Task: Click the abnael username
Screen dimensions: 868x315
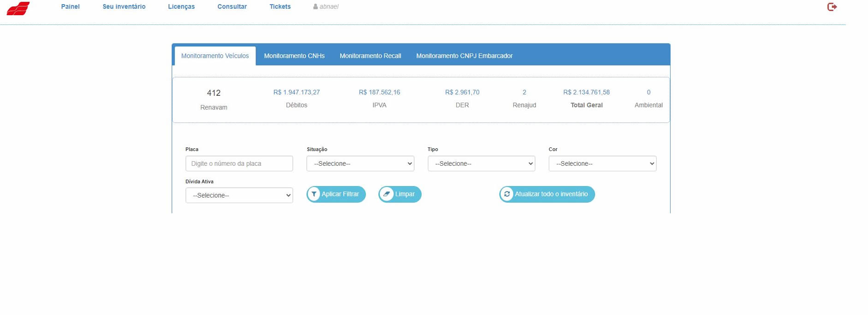Action: pos(329,6)
